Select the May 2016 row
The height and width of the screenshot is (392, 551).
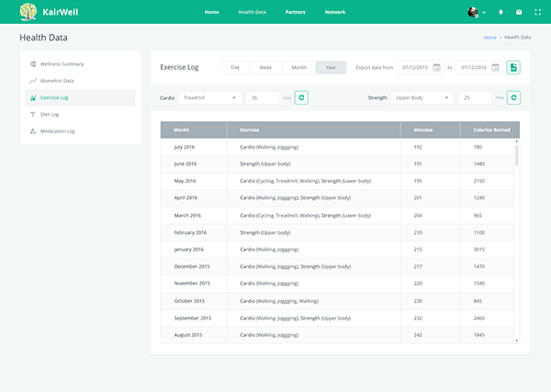(x=337, y=181)
